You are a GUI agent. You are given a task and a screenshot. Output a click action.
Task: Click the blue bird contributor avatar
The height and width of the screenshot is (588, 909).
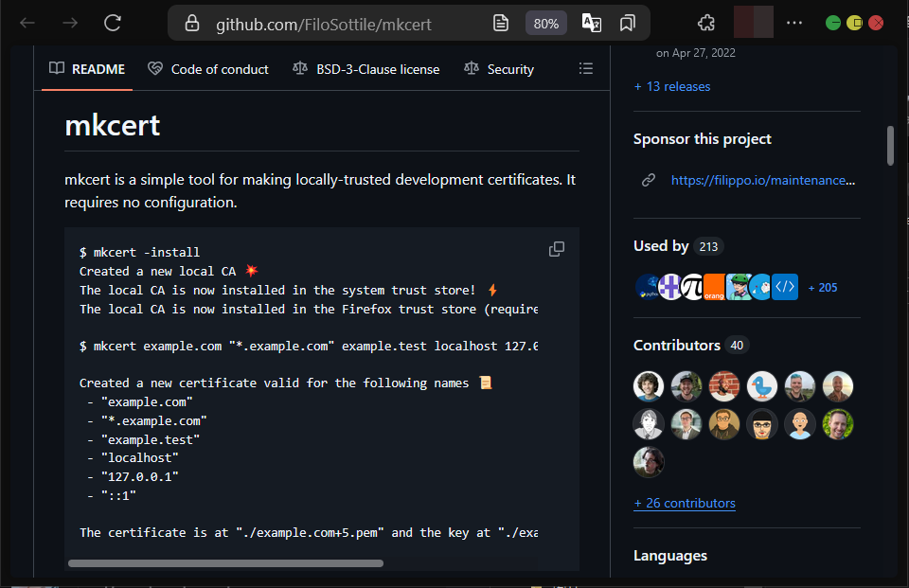(761, 386)
